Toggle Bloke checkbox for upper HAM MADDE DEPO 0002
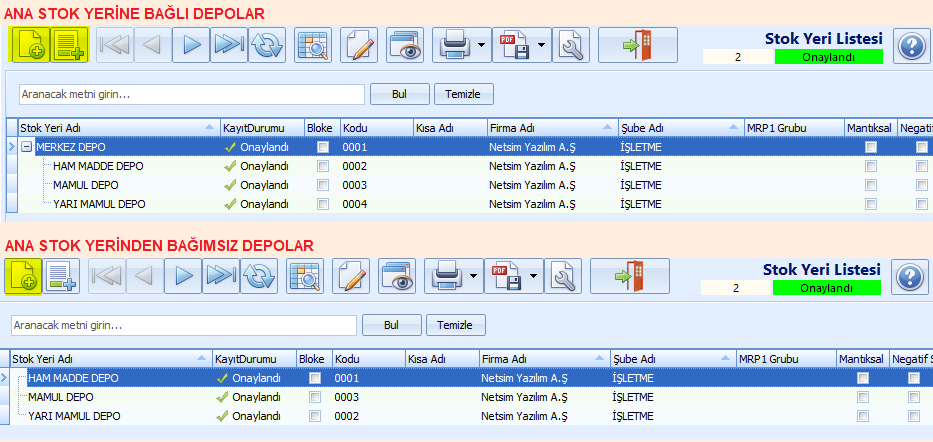 click(323, 166)
